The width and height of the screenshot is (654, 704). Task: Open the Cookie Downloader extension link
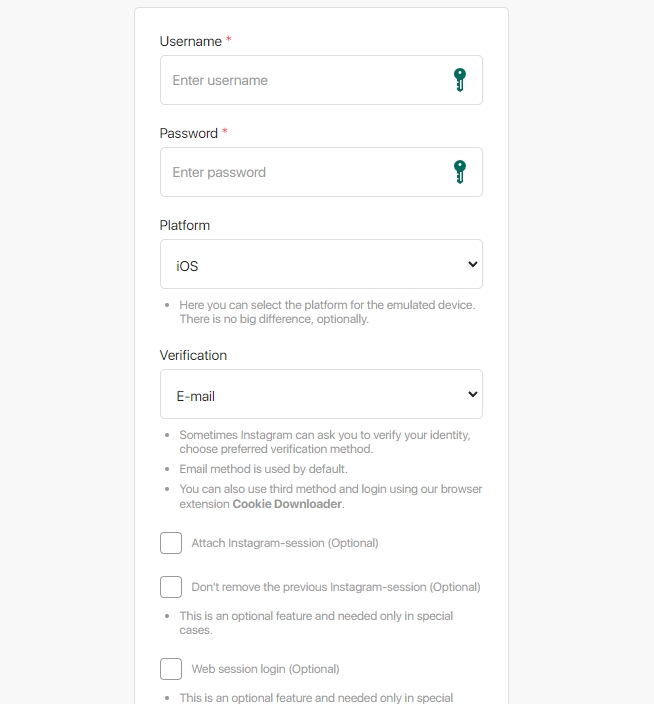point(287,504)
